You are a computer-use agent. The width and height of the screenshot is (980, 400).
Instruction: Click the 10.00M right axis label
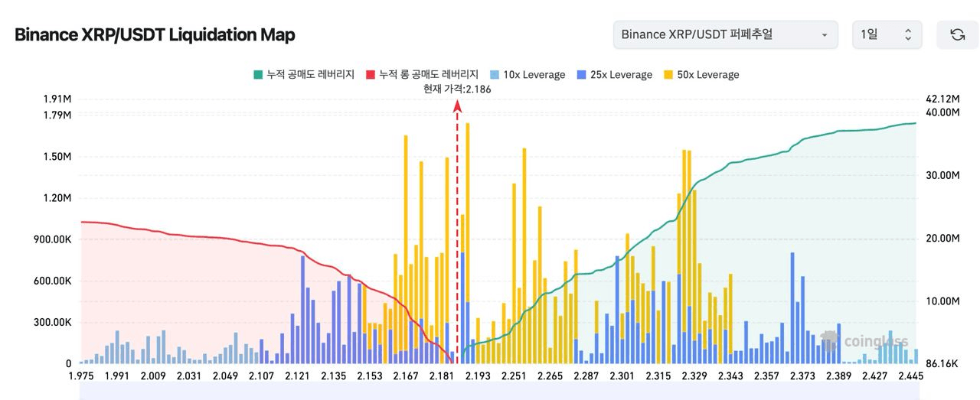942,301
